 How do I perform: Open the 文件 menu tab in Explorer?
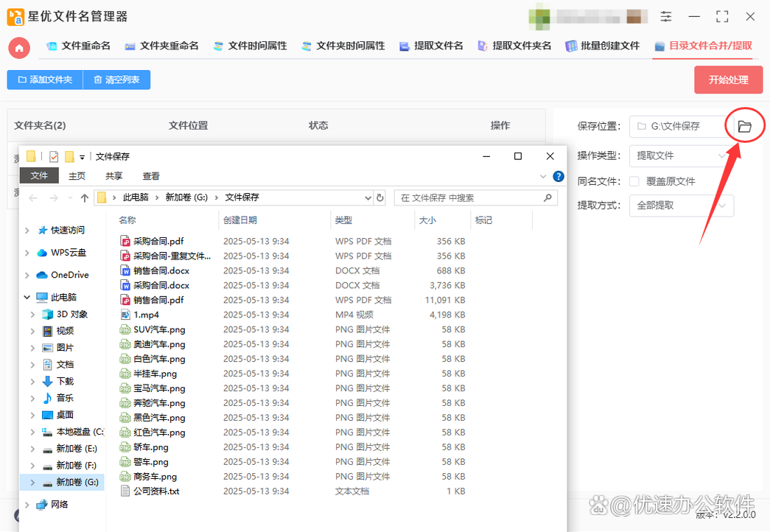39,176
